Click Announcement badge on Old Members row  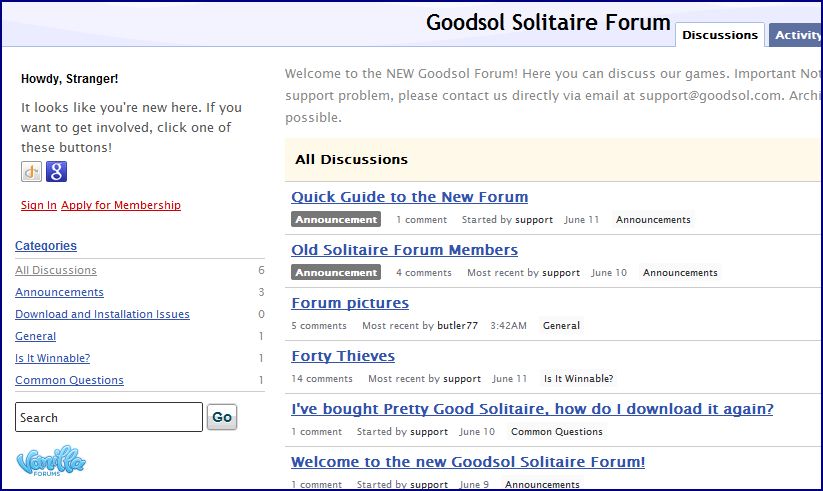tap(336, 273)
